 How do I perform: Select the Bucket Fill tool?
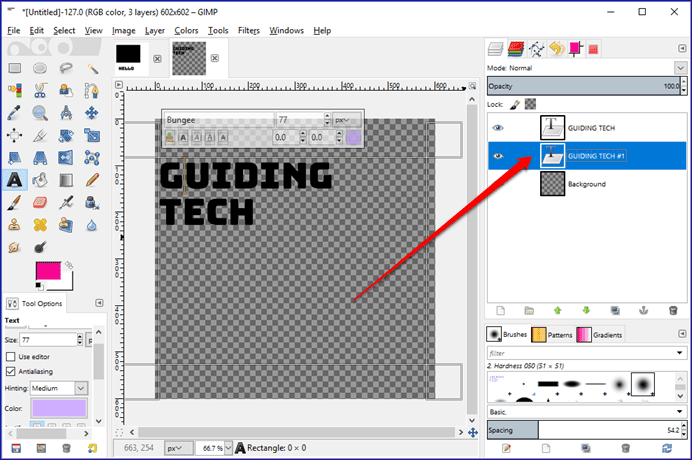[x=40, y=180]
